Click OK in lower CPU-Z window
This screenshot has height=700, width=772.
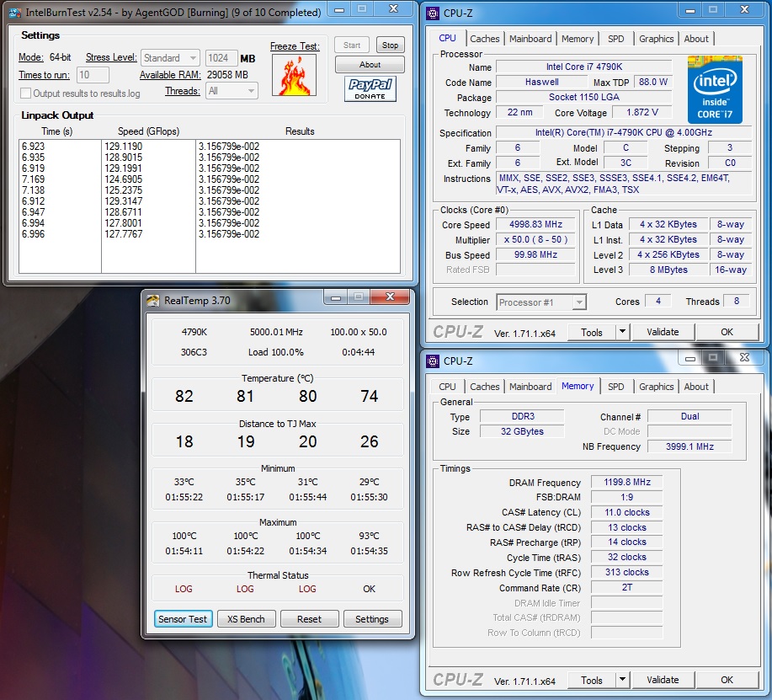[x=727, y=680]
